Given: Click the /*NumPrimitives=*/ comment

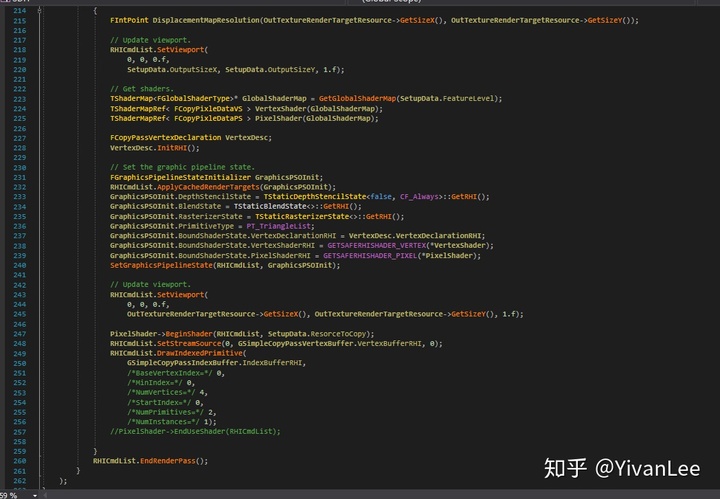Looking at the screenshot, I should pos(165,412).
